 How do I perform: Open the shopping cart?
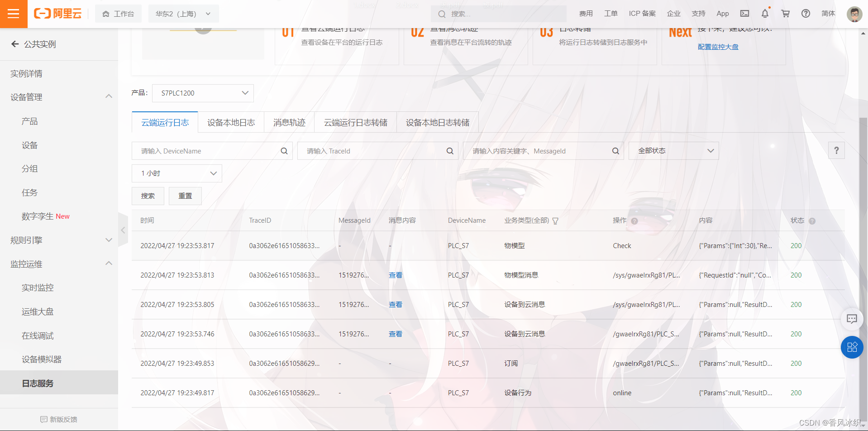785,14
